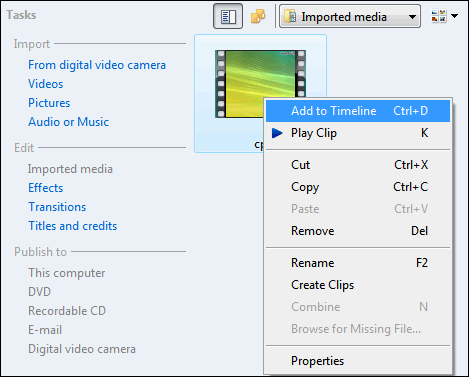The image size is (469, 377).
Task: Click the Views thumbnail icon
Action: 439,16
